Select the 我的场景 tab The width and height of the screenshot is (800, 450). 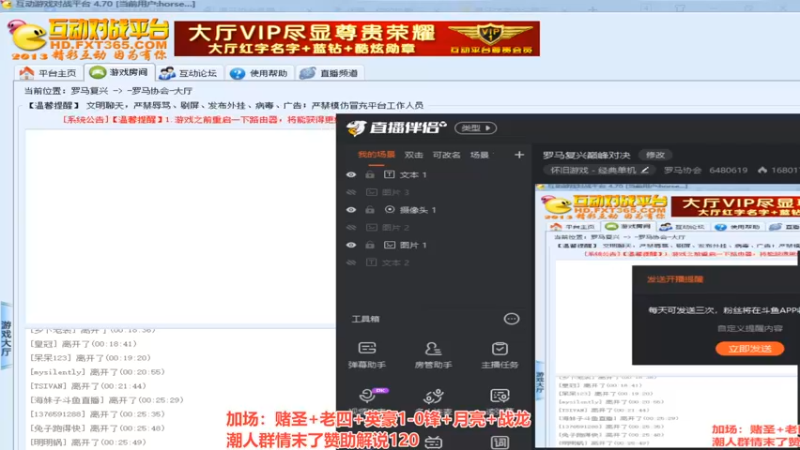click(x=376, y=155)
